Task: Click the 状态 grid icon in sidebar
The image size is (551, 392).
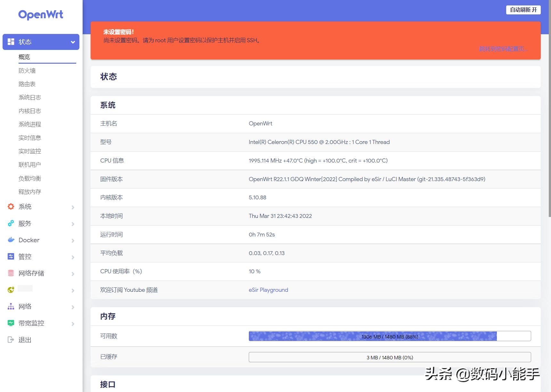Action: (x=11, y=42)
